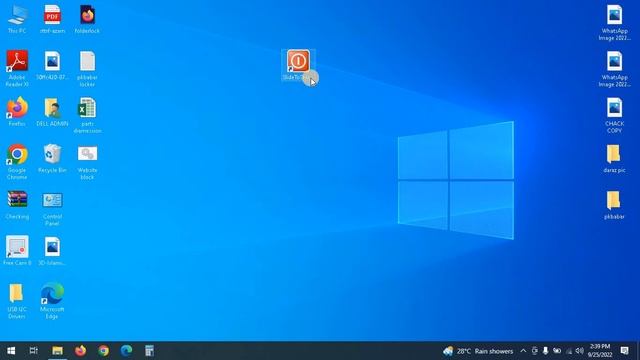Click the microphone tray icon

click(545, 351)
